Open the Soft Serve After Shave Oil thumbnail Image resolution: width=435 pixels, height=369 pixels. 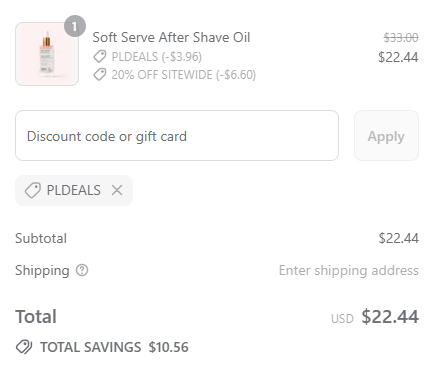click(47, 54)
